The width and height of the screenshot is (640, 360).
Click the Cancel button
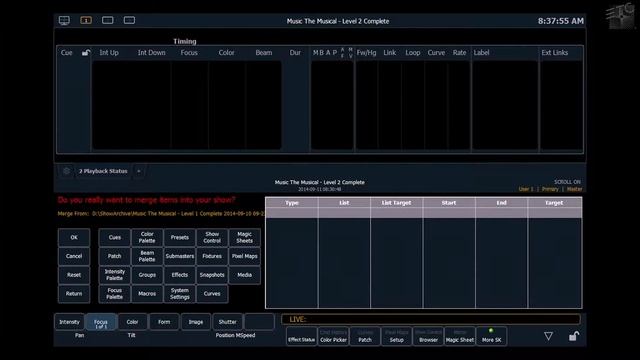click(x=74, y=256)
